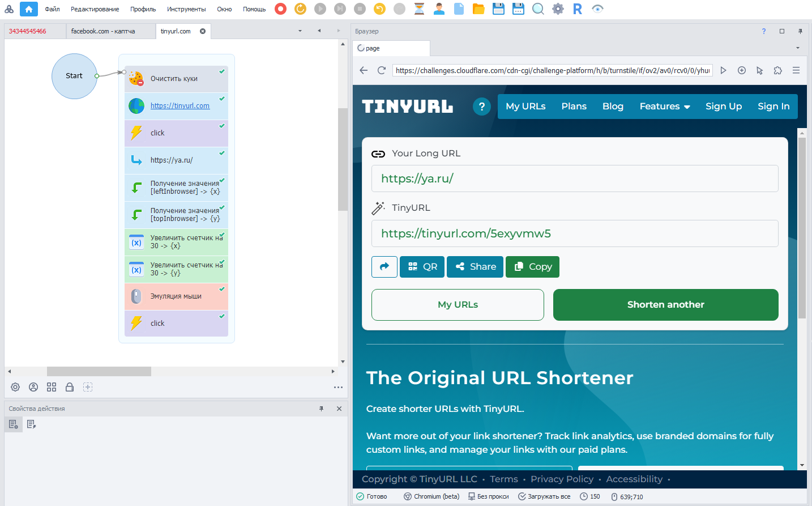Open the Окно menu
This screenshot has width=812, height=506.
224,9
